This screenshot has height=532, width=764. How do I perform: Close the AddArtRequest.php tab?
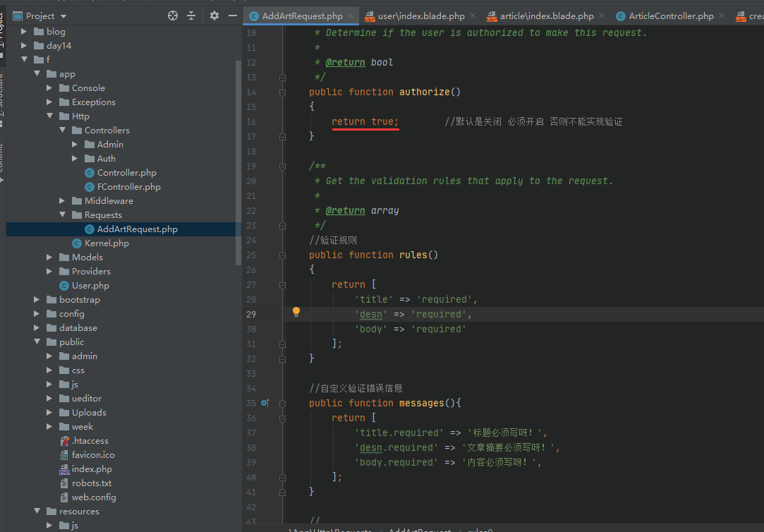(x=351, y=16)
